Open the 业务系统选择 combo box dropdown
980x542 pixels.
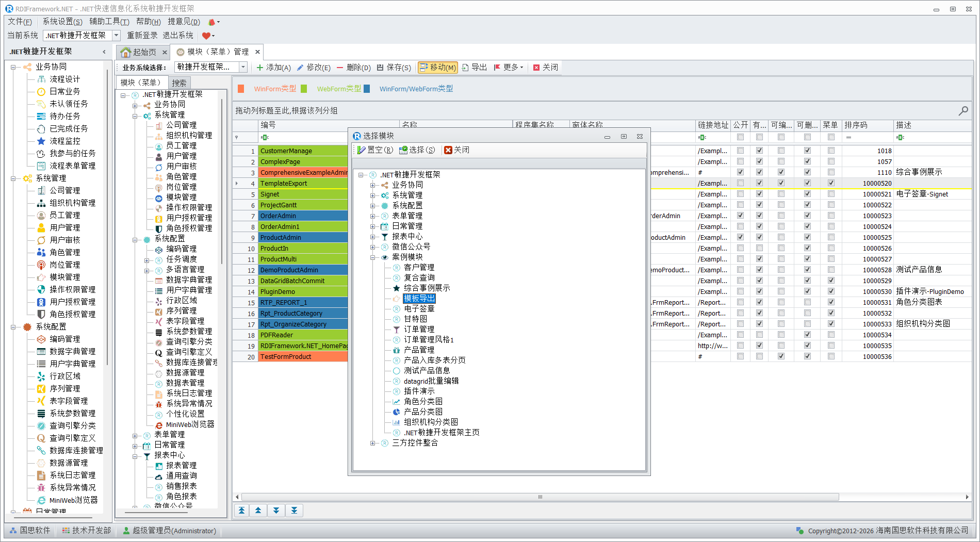pyautogui.click(x=243, y=67)
